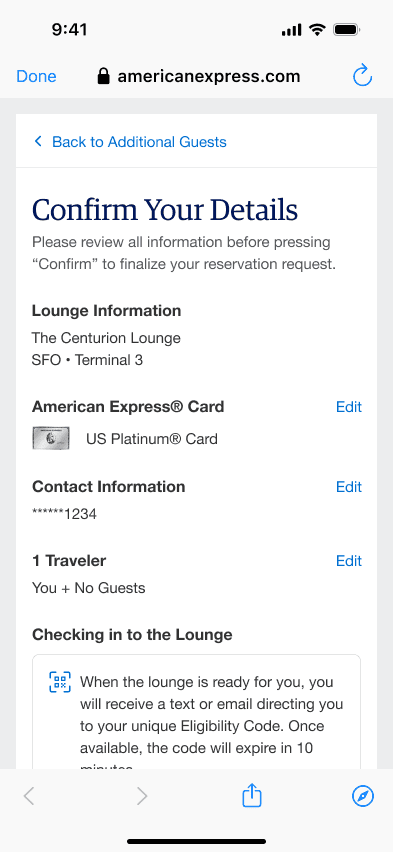Viewport: 393px width, 852px height.
Task: Tap the Confirm Your Details heading
Action: point(165,209)
